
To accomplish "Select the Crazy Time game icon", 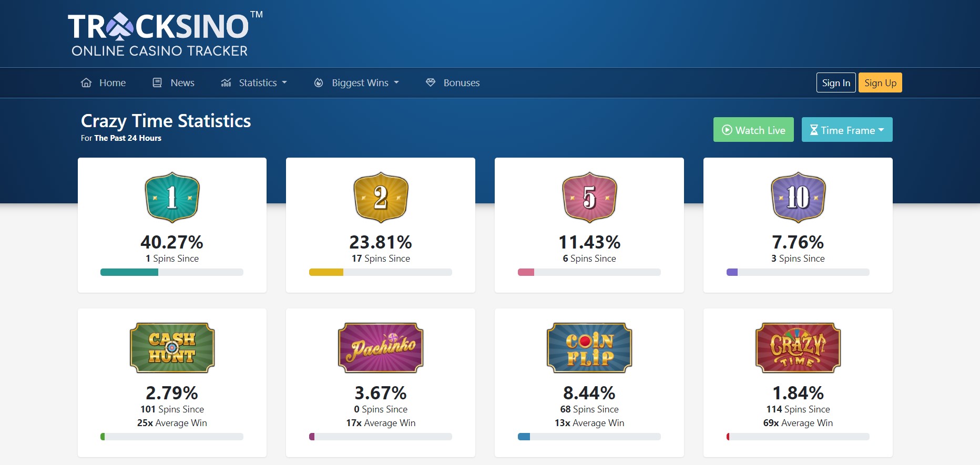I will pos(798,348).
